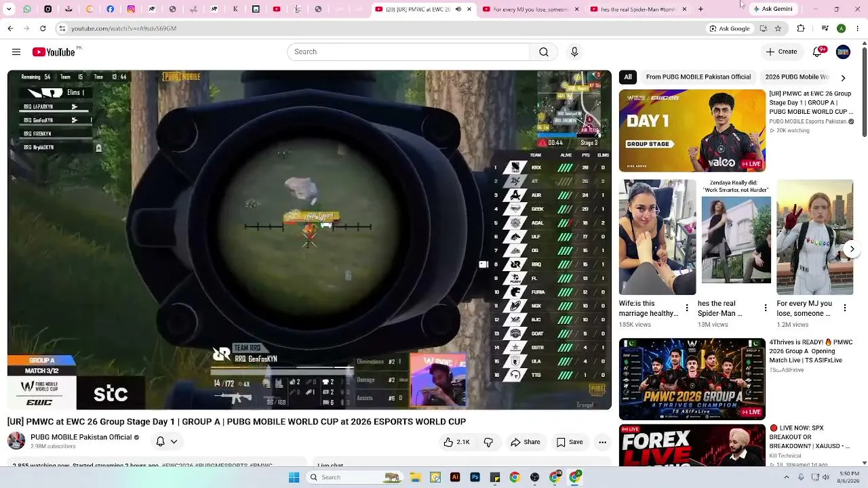Viewport: 868px width, 488px height.
Task: Click Ask Gemini button
Action: 772,9
